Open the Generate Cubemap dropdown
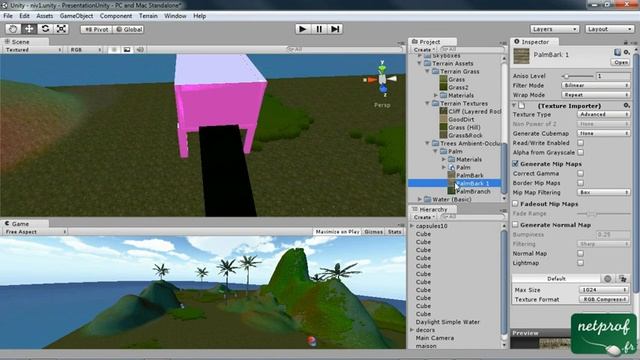Image resolution: width=640 pixels, height=360 pixels. [604, 133]
